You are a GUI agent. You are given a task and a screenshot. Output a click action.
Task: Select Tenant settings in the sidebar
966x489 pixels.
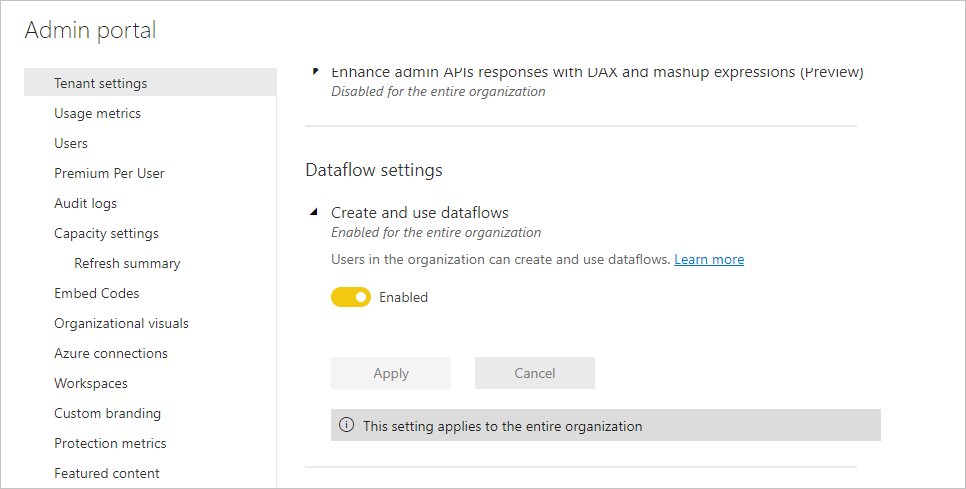[101, 83]
